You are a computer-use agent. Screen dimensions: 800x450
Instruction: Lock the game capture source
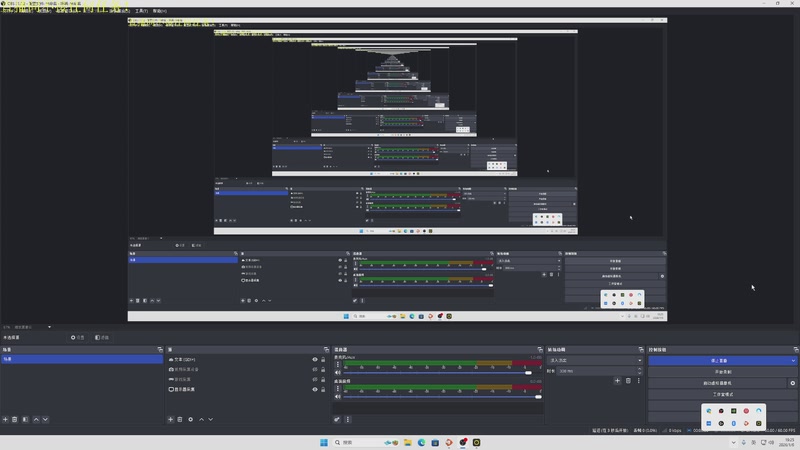pos(323,380)
